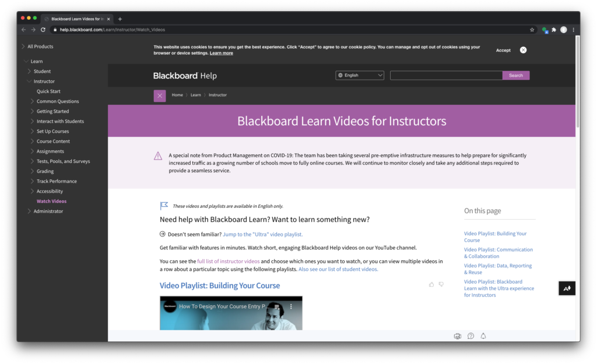Follow the "full list of instructor videos" link

(229, 261)
